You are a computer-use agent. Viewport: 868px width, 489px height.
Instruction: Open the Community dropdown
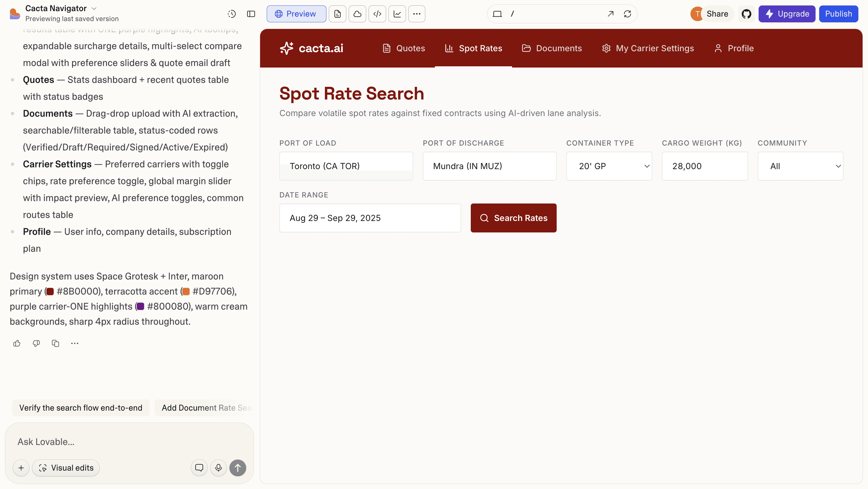(x=800, y=166)
